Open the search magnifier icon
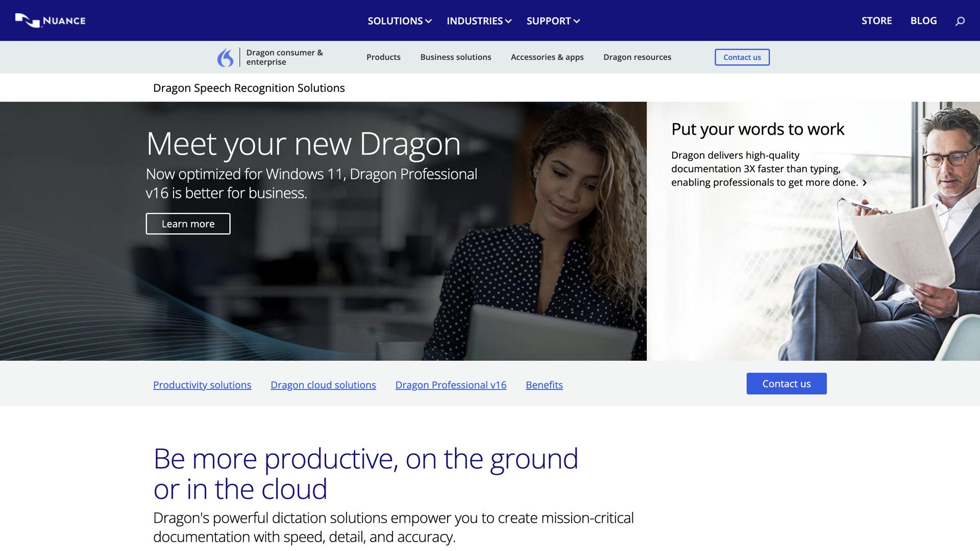980x551 pixels. click(x=960, y=20)
